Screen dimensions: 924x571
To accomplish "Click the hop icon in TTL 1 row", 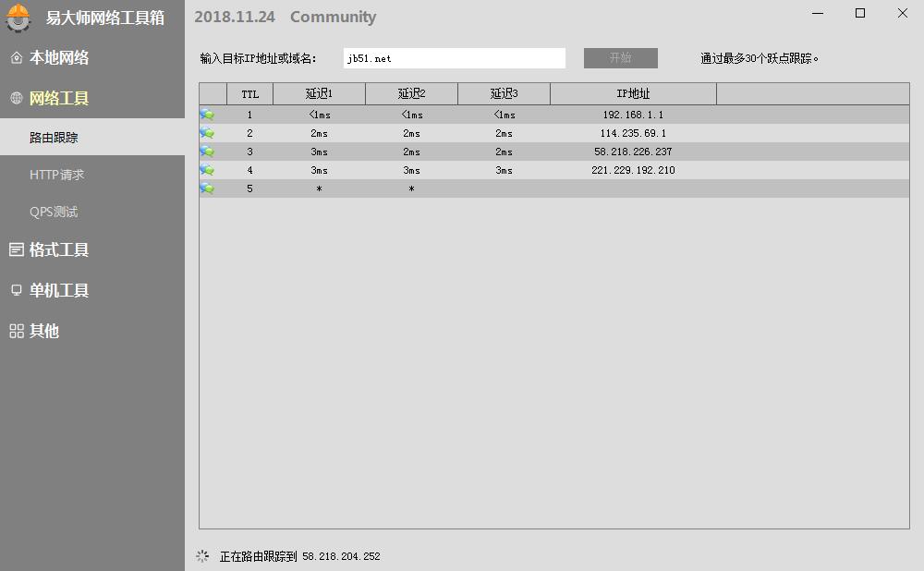I will point(207,115).
